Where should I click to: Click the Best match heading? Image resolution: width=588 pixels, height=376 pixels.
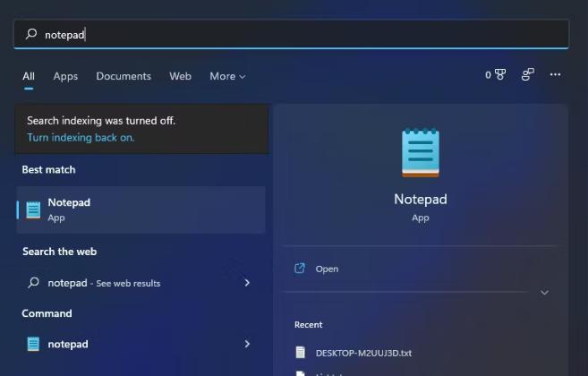48,169
